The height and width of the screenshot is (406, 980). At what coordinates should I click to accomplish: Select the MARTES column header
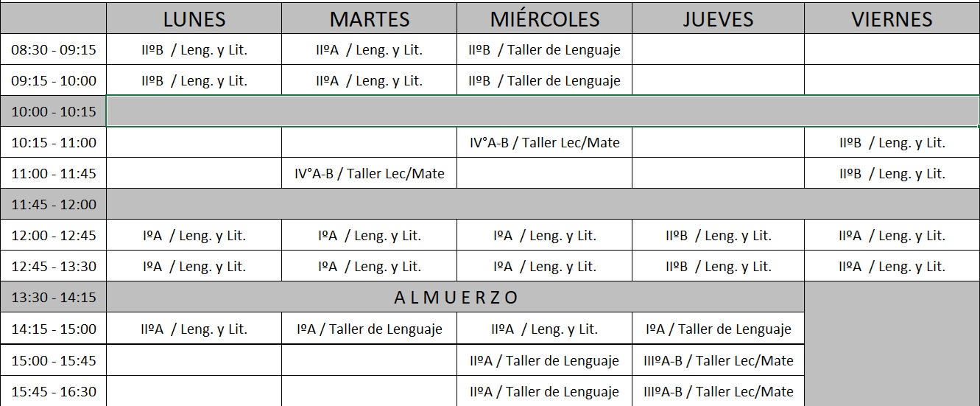pyautogui.click(x=369, y=19)
